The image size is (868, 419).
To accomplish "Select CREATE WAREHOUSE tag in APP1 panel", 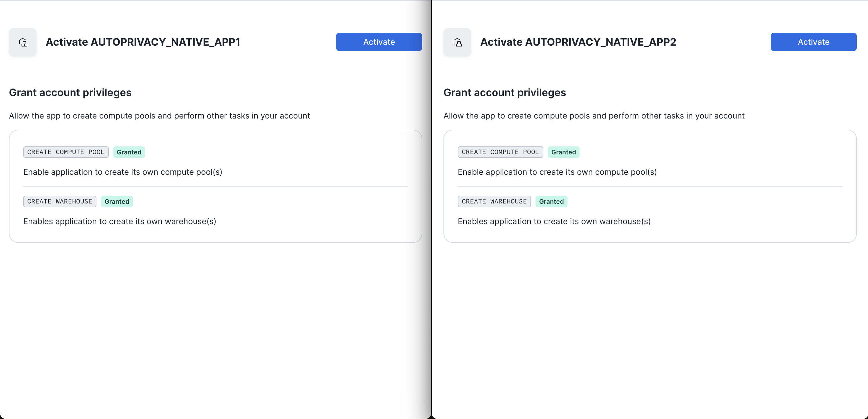I will (60, 201).
